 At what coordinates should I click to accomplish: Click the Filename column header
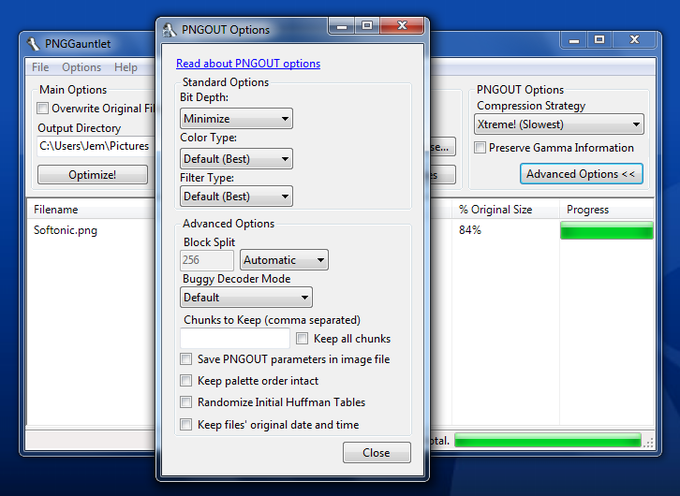91,209
